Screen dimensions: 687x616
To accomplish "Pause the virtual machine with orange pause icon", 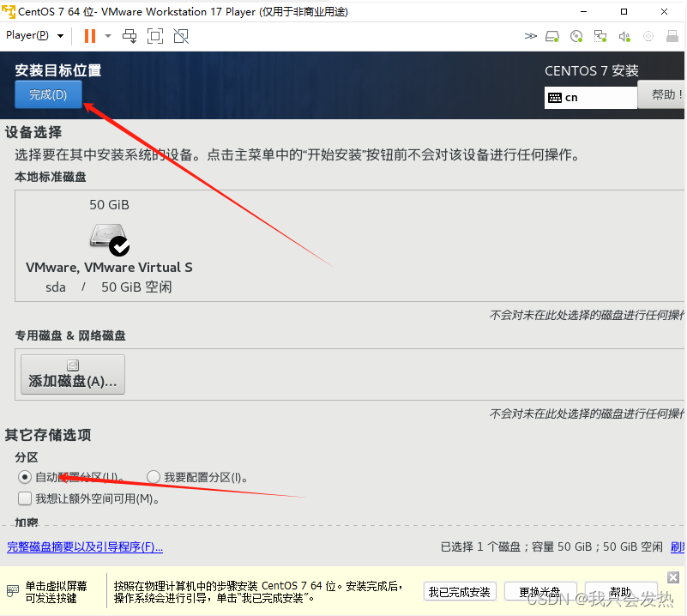I will point(90,36).
